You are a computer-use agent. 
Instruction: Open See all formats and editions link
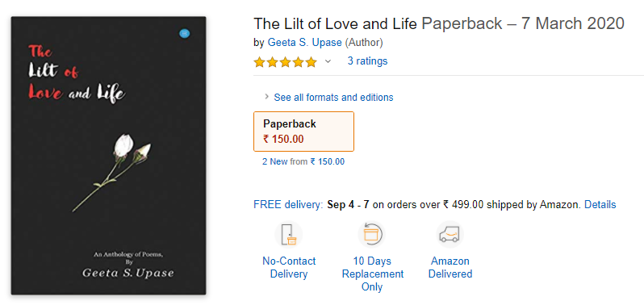(x=333, y=98)
